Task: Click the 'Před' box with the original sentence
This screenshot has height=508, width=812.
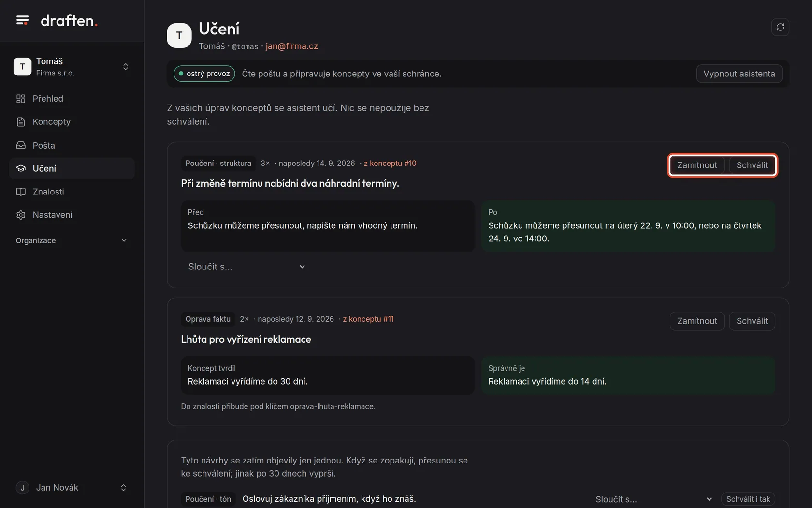Action: click(x=328, y=226)
